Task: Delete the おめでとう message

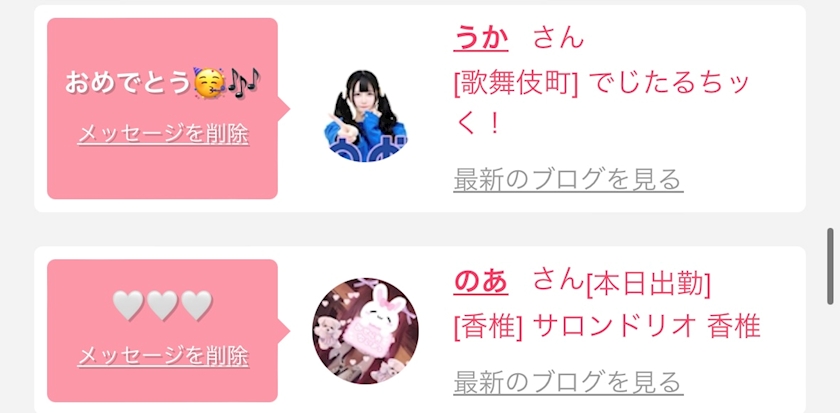Action: tap(163, 134)
